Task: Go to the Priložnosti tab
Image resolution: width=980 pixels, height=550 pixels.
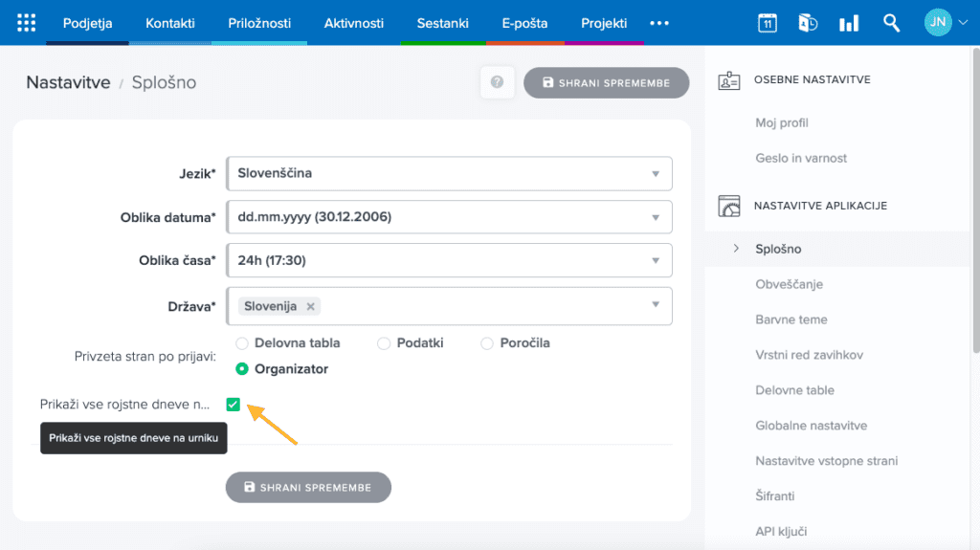Action: (259, 23)
